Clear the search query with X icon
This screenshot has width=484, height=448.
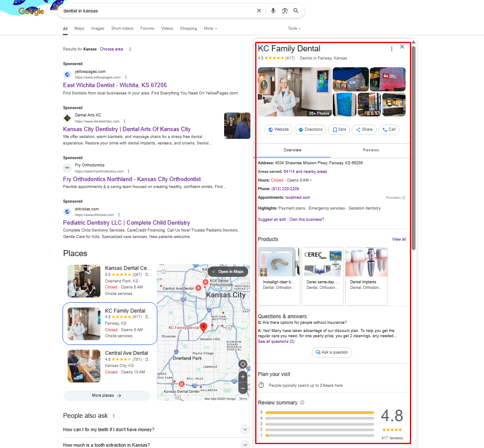click(259, 11)
